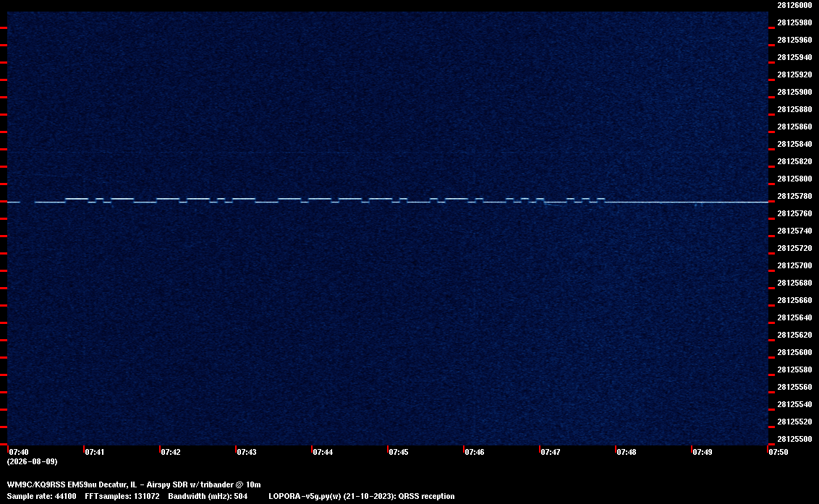Click the 07:43 time label
The height and width of the screenshot is (504, 819).
click(x=247, y=452)
